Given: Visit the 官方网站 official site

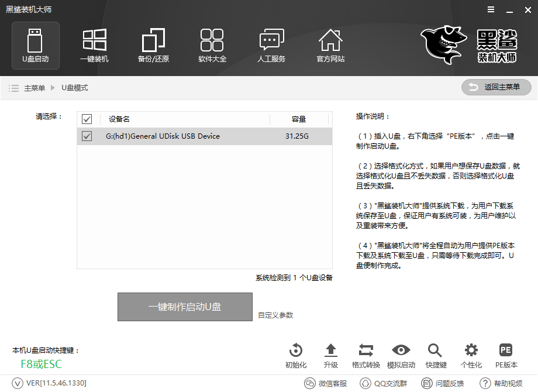Looking at the screenshot, I should 330,46.
